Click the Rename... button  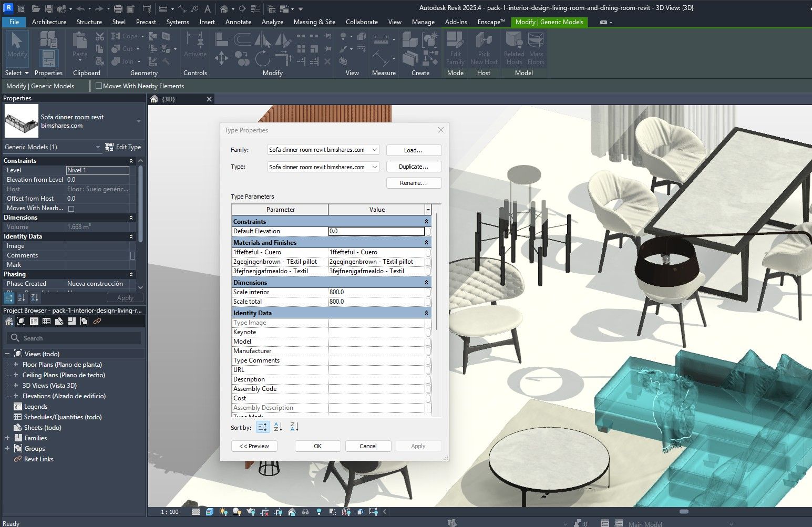pos(414,183)
